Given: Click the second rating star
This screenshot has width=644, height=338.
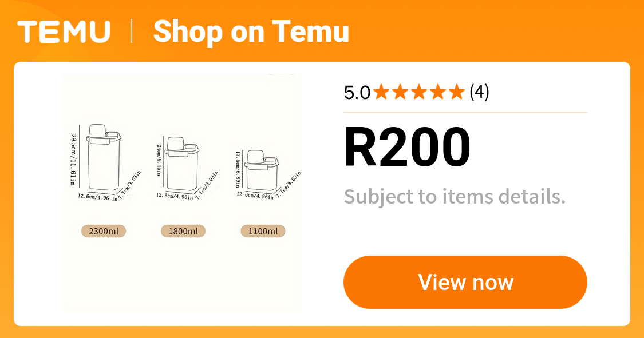Looking at the screenshot, I should tap(399, 92).
